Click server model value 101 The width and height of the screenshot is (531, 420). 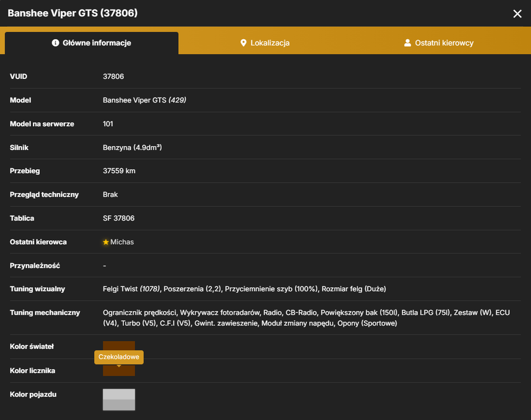point(108,124)
